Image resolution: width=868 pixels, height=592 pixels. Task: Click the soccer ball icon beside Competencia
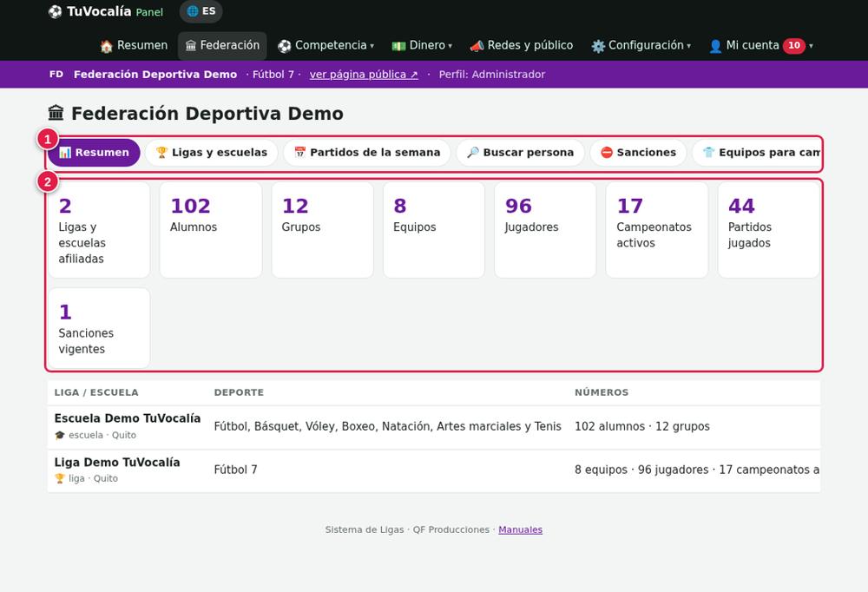pyautogui.click(x=285, y=46)
